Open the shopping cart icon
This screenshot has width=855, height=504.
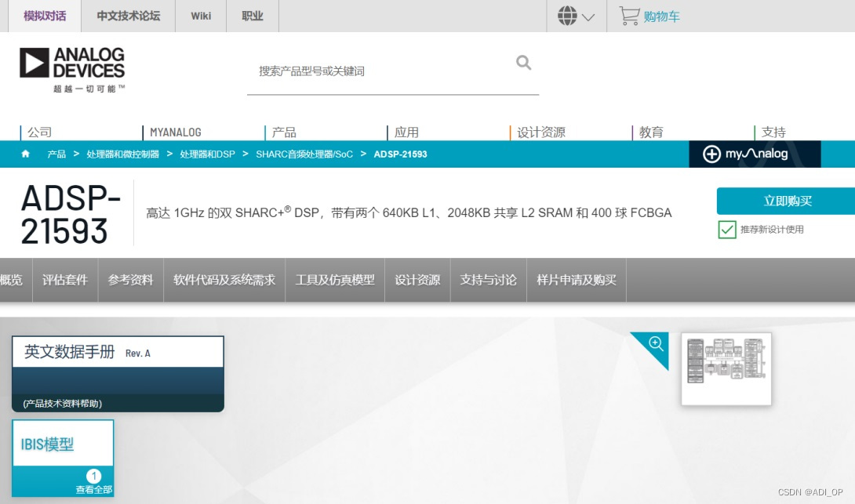point(629,16)
